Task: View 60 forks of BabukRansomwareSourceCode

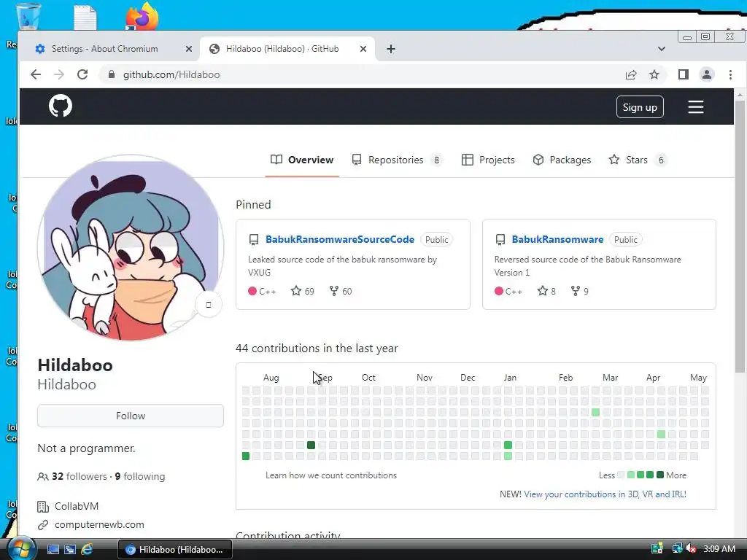Action: [341, 291]
